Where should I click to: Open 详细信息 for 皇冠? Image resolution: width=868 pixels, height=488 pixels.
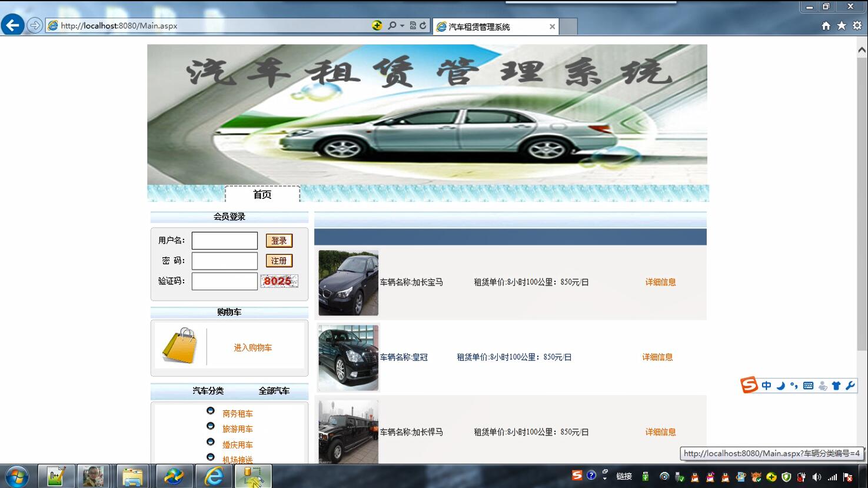pyautogui.click(x=657, y=357)
